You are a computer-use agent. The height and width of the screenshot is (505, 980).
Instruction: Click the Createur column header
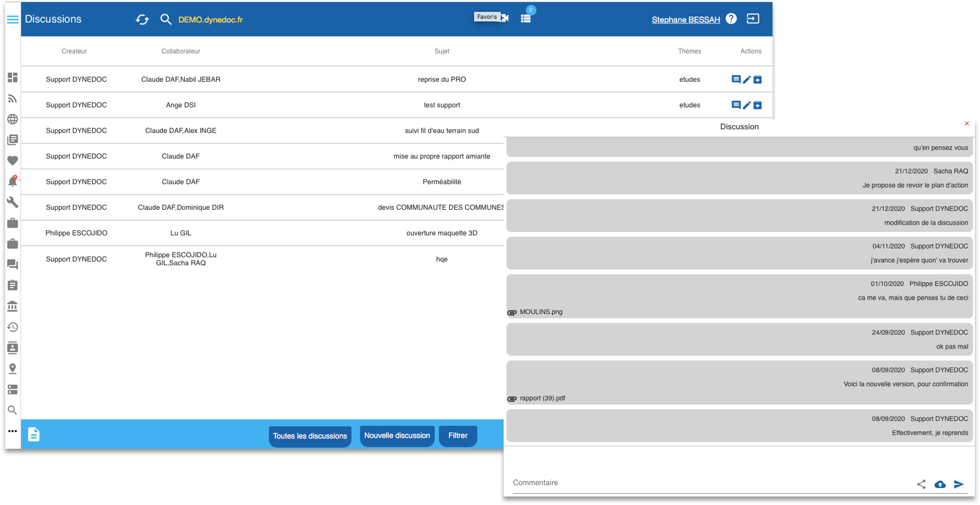coord(74,51)
